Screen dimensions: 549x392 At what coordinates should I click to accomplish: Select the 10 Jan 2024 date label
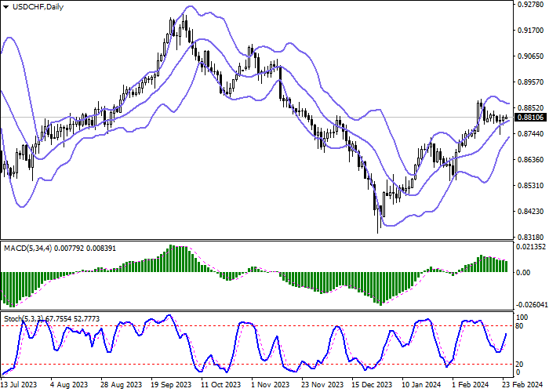(422, 385)
